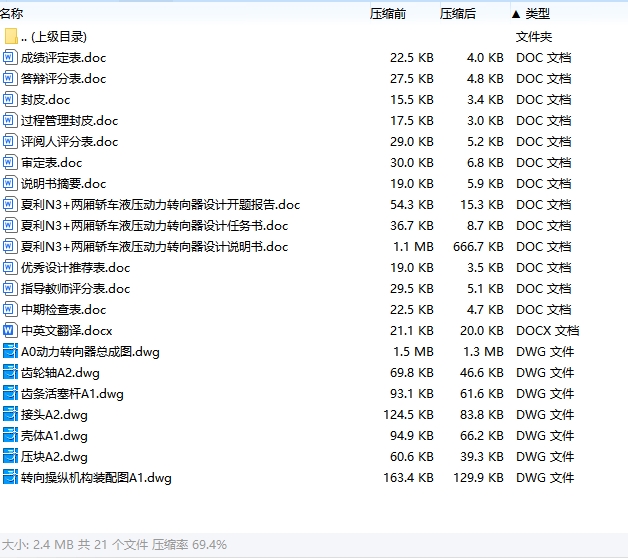This screenshot has width=628, height=558.
Task: Select the file name 审定表.doc
Action: tap(51, 163)
